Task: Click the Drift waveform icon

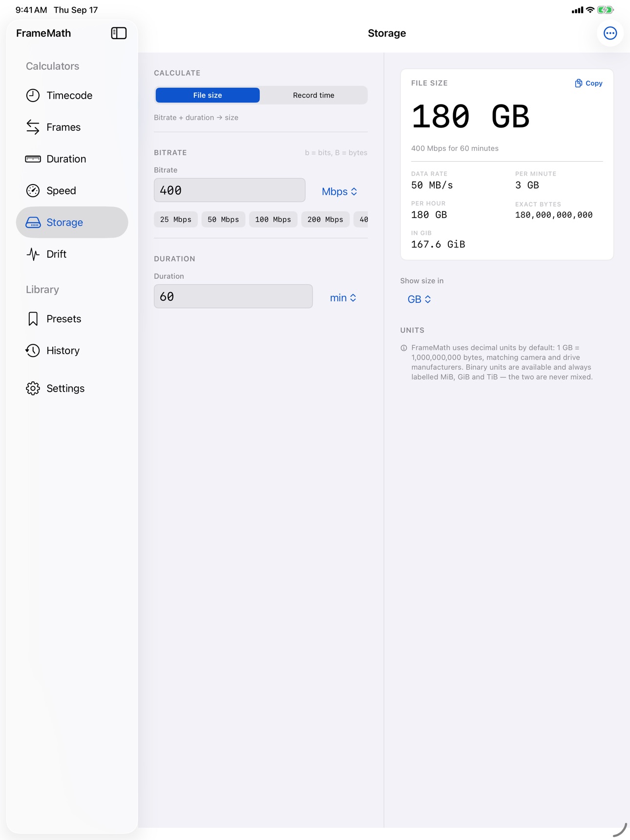Action: pos(33,254)
